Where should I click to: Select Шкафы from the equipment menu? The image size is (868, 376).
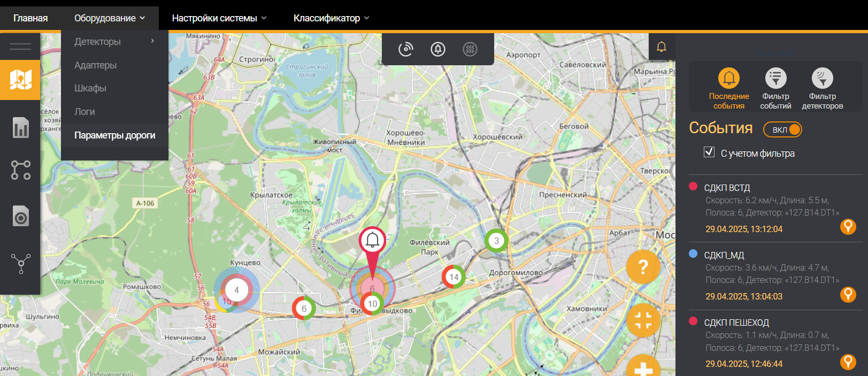point(90,88)
